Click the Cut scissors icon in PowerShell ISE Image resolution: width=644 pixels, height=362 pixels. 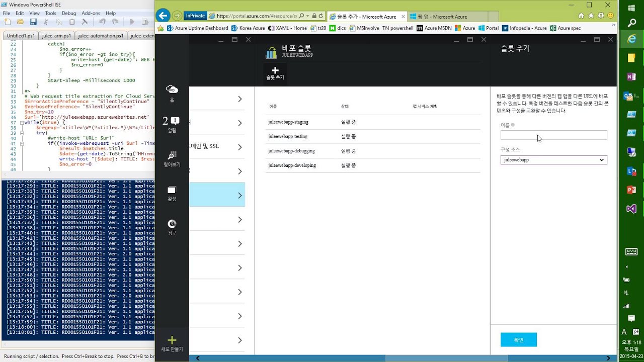(x=46, y=22)
